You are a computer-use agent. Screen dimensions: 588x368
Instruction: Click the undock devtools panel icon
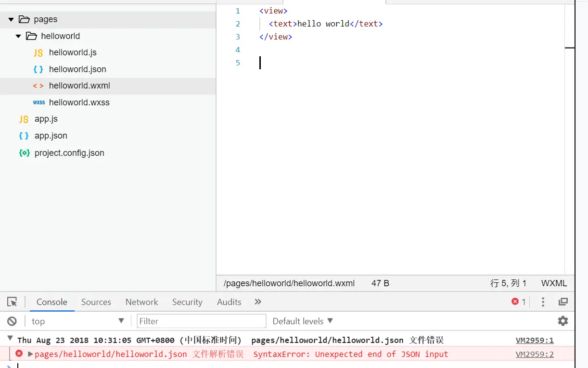pyautogui.click(x=563, y=302)
